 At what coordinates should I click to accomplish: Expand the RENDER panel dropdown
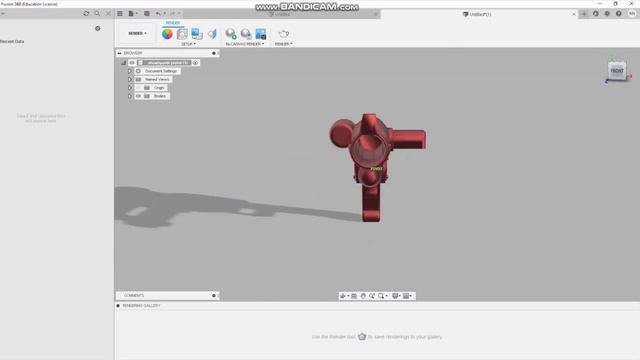(284, 44)
